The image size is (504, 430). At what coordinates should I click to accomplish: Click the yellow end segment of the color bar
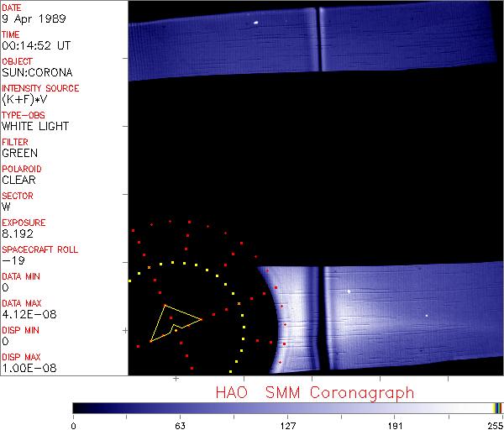click(496, 407)
